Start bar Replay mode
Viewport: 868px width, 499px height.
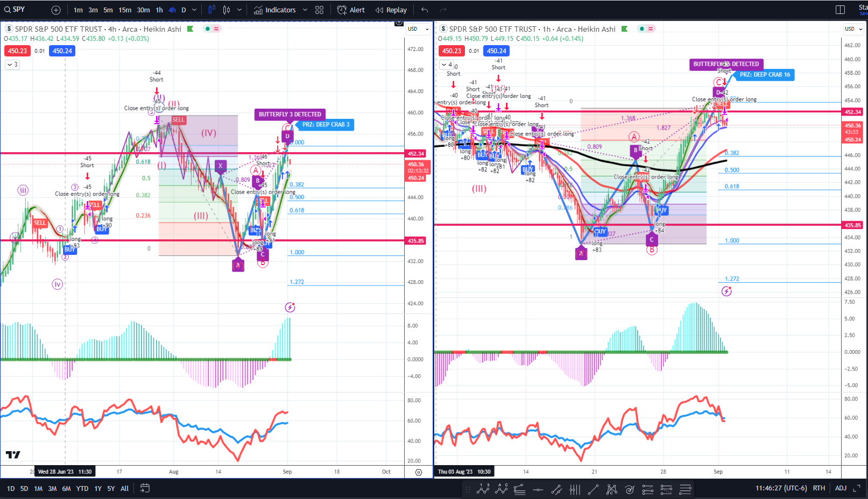[x=391, y=10]
